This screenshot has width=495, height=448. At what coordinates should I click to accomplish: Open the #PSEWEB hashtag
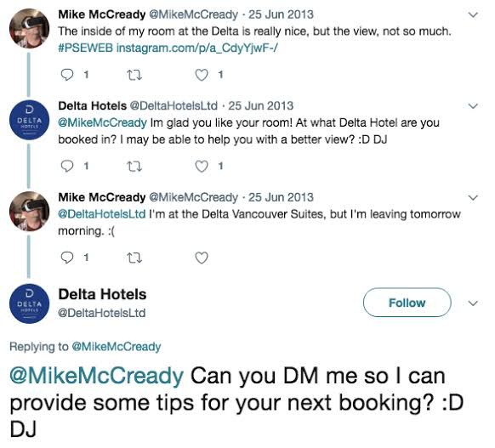click(86, 48)
